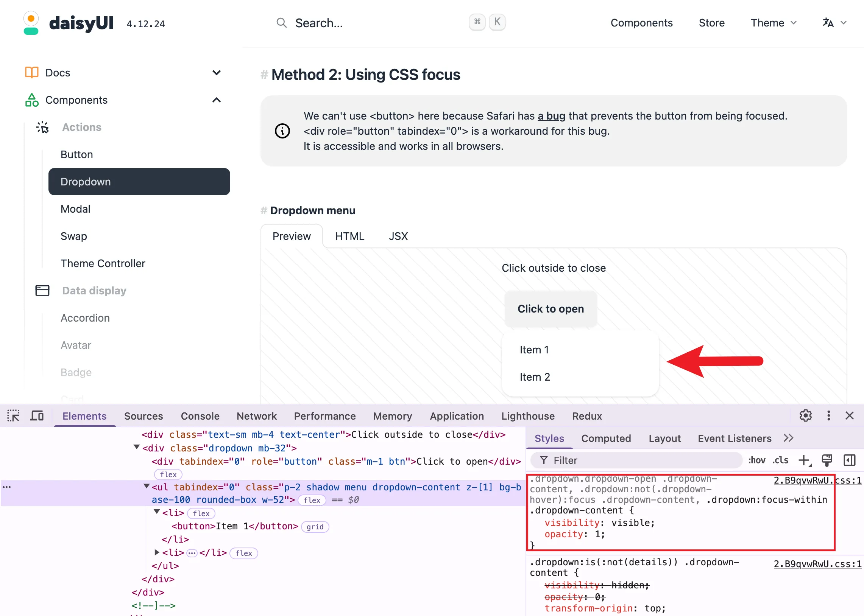
Task: Toggle the device toolbar in DevTools
Action: pos(36,415)
